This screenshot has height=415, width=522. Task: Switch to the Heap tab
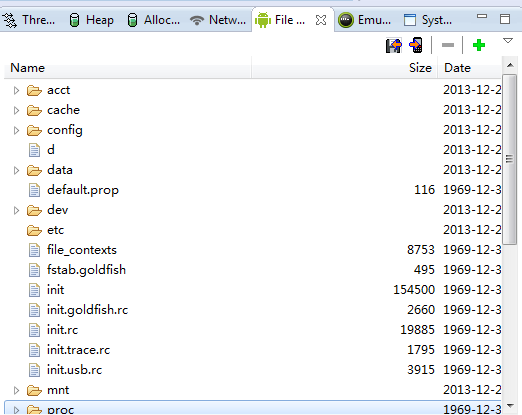[91, 20]
